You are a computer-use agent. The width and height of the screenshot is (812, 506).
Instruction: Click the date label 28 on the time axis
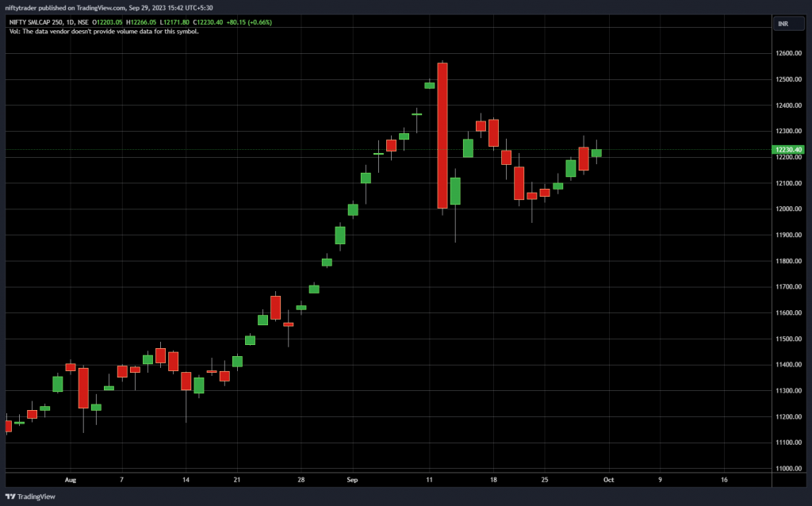301,480
